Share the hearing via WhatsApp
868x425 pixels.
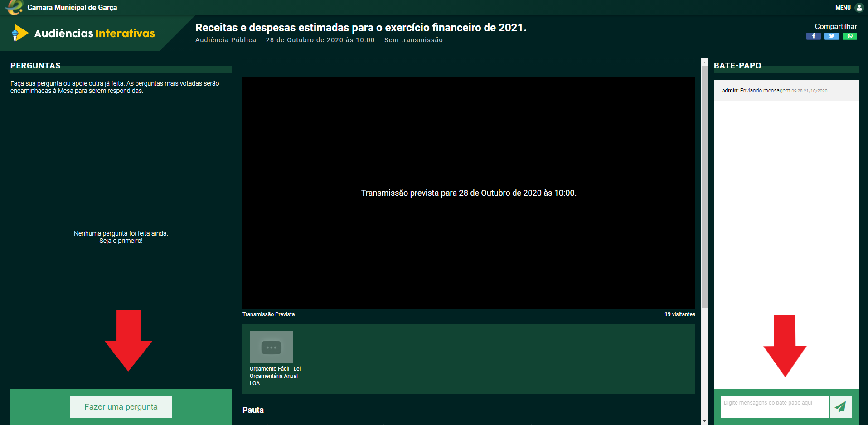coord(849,36)
